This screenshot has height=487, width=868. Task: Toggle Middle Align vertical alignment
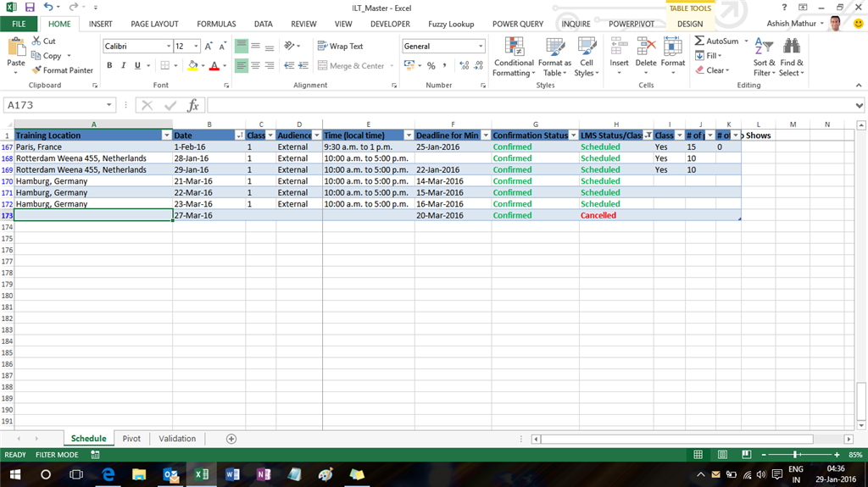[255, 47]
